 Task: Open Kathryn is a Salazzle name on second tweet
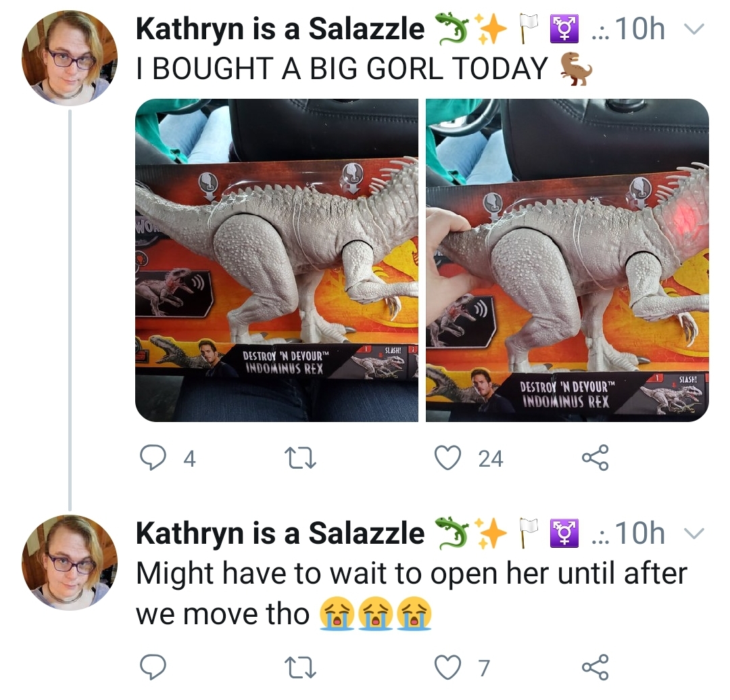point(280,533)
